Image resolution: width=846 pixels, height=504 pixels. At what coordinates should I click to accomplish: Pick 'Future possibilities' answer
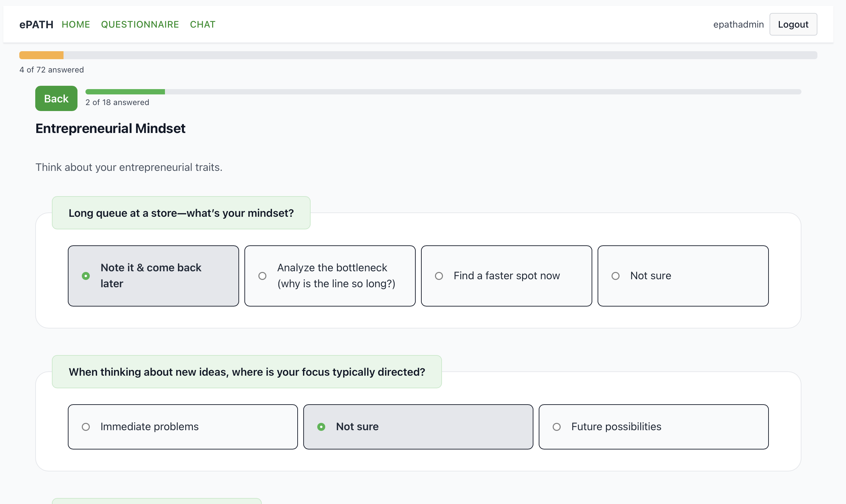point(653,427)
